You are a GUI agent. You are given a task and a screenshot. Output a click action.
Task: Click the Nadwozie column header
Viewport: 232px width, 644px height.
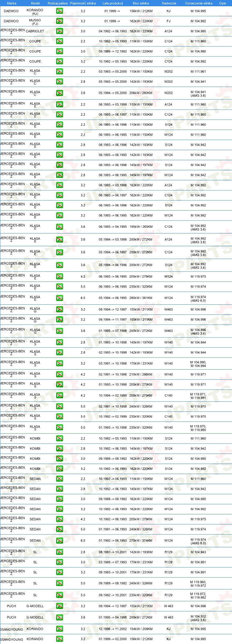pyautogui.click(x=169, y=3)
